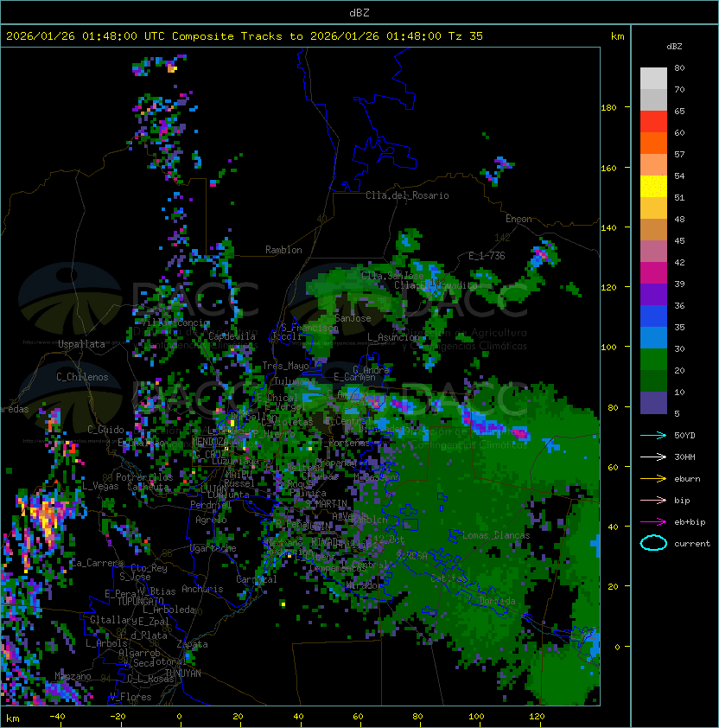Select the magenta 42 dBZ color swatch
This screenshot has height=728, width=719.
point(653,272)
